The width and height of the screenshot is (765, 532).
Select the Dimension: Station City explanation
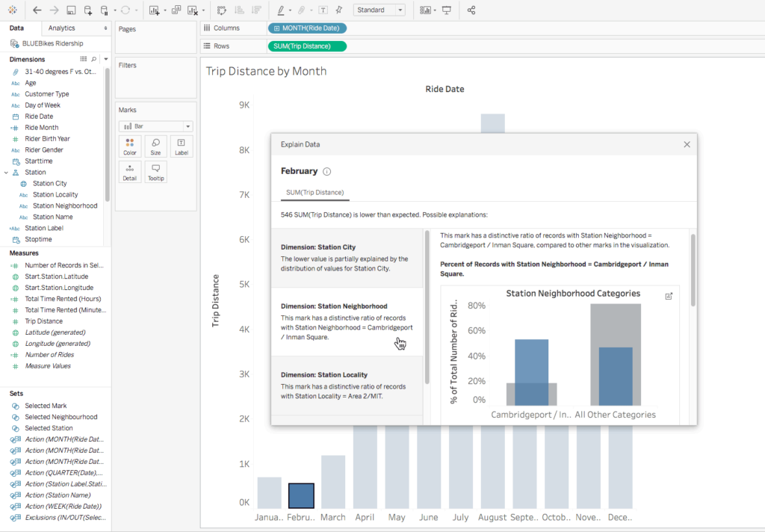[347, 258]
